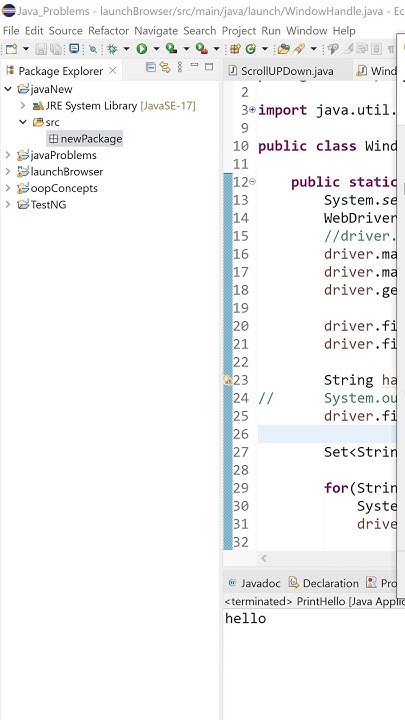Open the Refactor menu
The height and width of the screenshot is (720, 405).
pos(108,31)
